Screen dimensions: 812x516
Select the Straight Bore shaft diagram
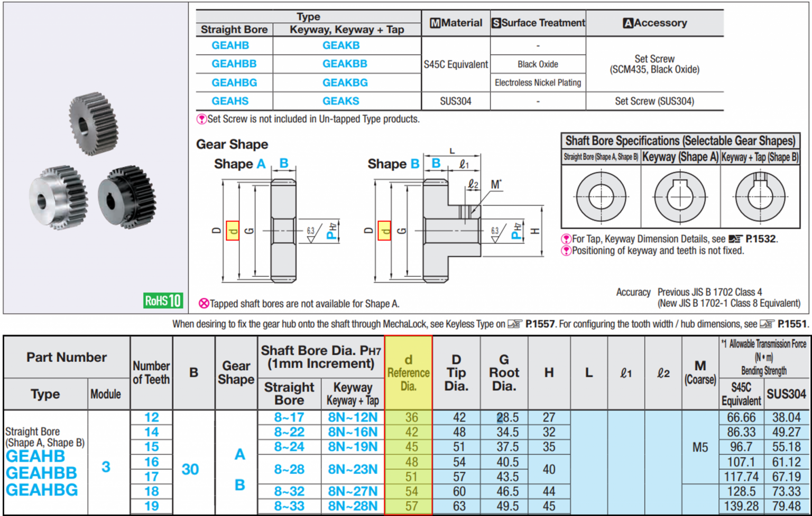click(601, 196)
